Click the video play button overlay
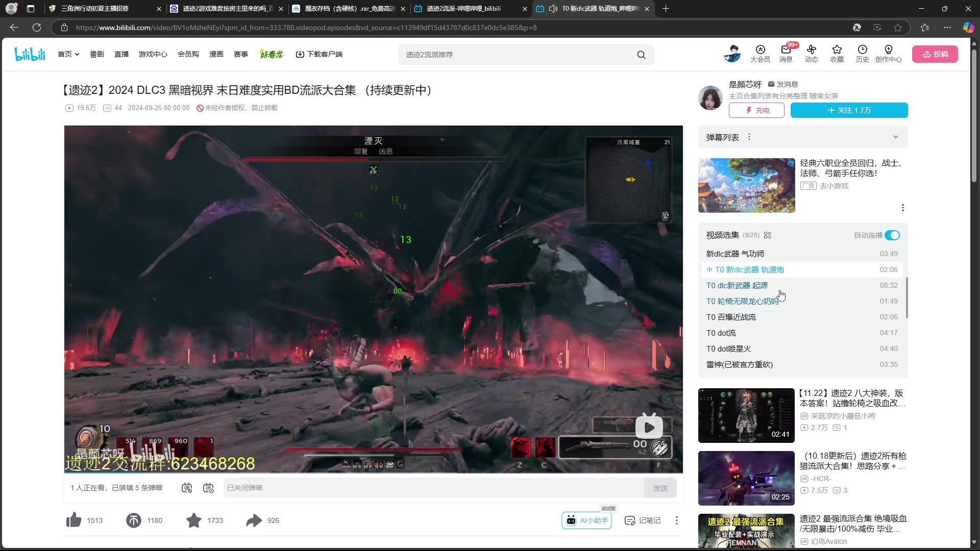The image size is (980, 551). [649, 427]
